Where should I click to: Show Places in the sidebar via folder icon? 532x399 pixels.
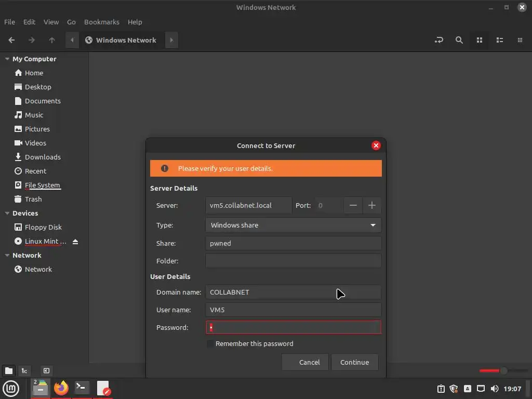pos(9,370)
